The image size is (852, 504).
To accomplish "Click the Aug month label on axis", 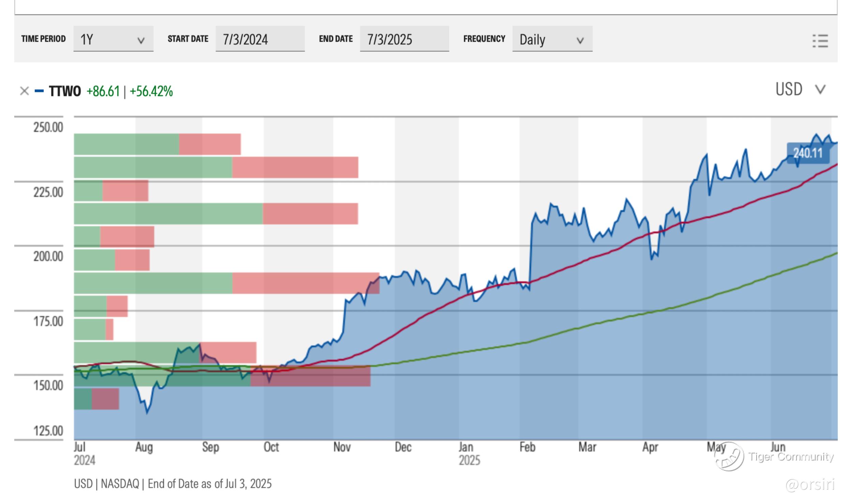I will pos(144,447).
